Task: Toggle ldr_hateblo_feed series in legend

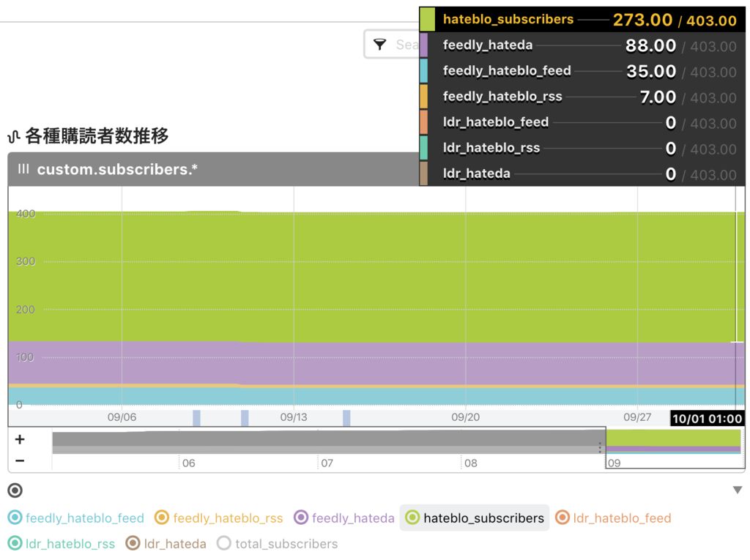Action: coord(613,518)
